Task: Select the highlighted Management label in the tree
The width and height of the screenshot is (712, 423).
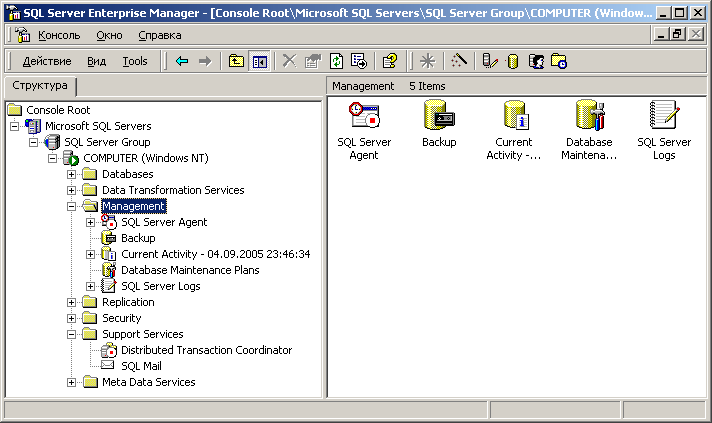Action: [134, 206]
